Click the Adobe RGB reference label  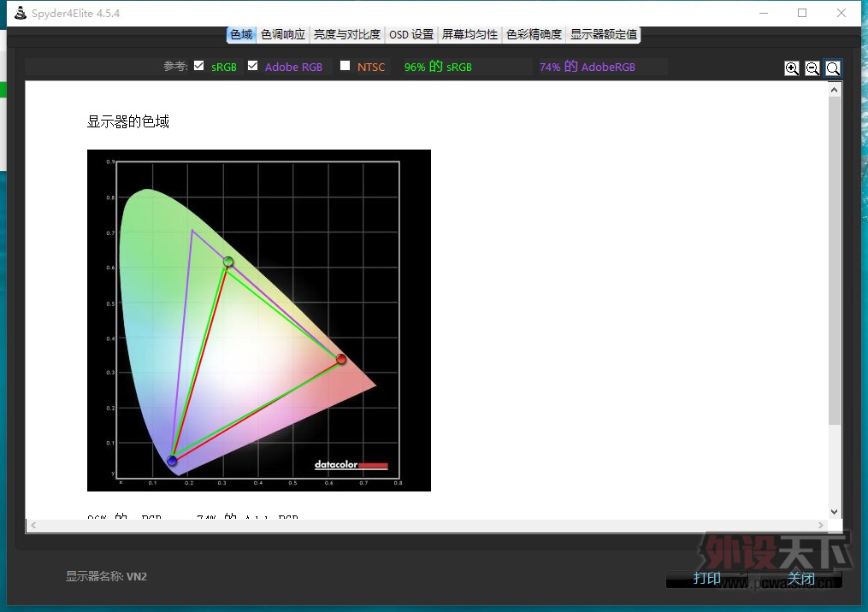click(293, 67)
